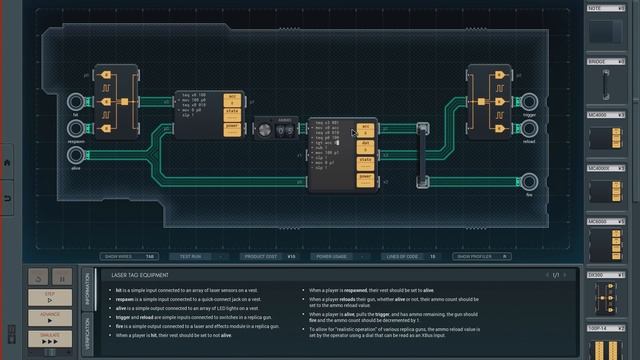
Task: Click the dat register of center microcontroller
Action: (365, 147)
